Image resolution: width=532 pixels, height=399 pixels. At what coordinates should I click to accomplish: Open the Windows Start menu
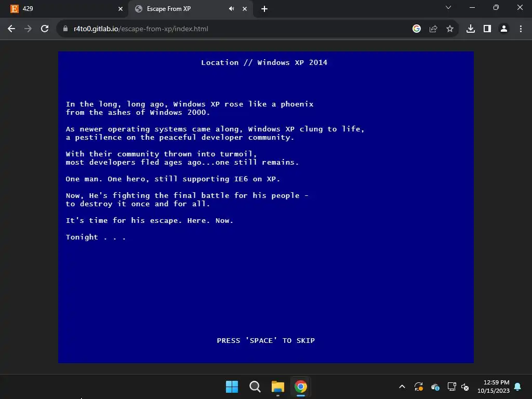[x=232, y=387]
